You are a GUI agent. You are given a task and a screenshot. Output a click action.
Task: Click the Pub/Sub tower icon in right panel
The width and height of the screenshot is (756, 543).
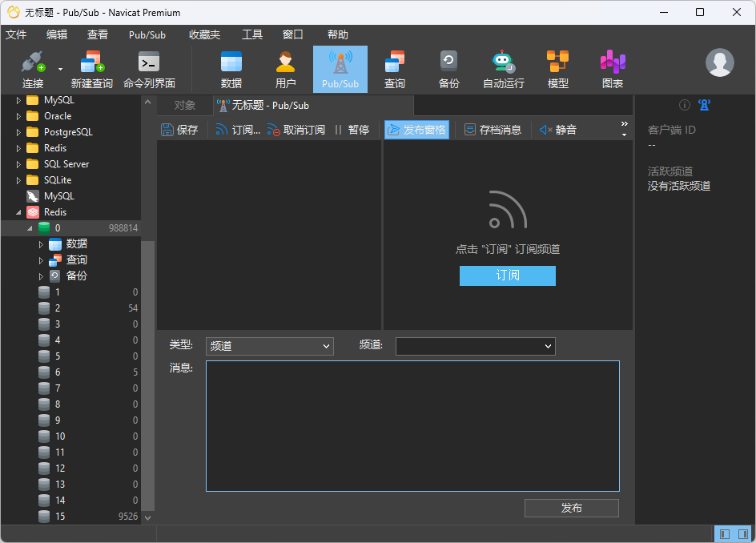[x=704, y=105]
